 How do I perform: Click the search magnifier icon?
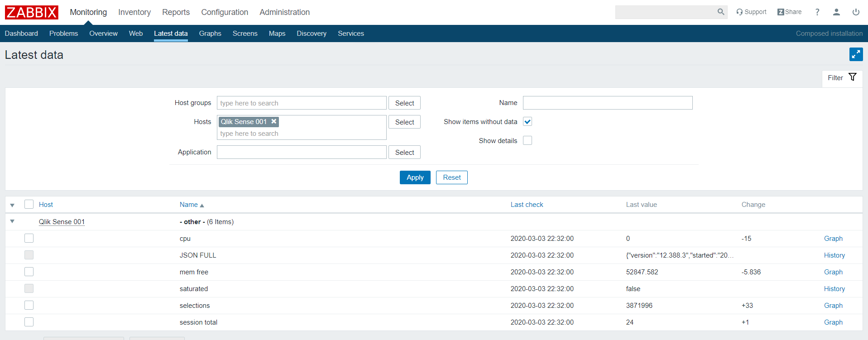click(x=720, y=12)
